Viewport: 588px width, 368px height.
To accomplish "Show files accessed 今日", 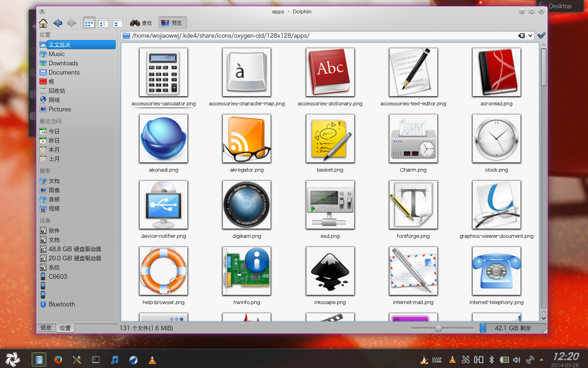I will [x=77, y=131].
